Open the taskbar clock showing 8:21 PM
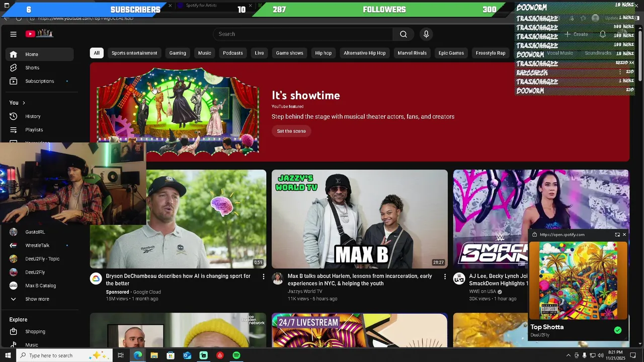Image resolution: width=644 pixels, height=362 pixels. (615, 355)
